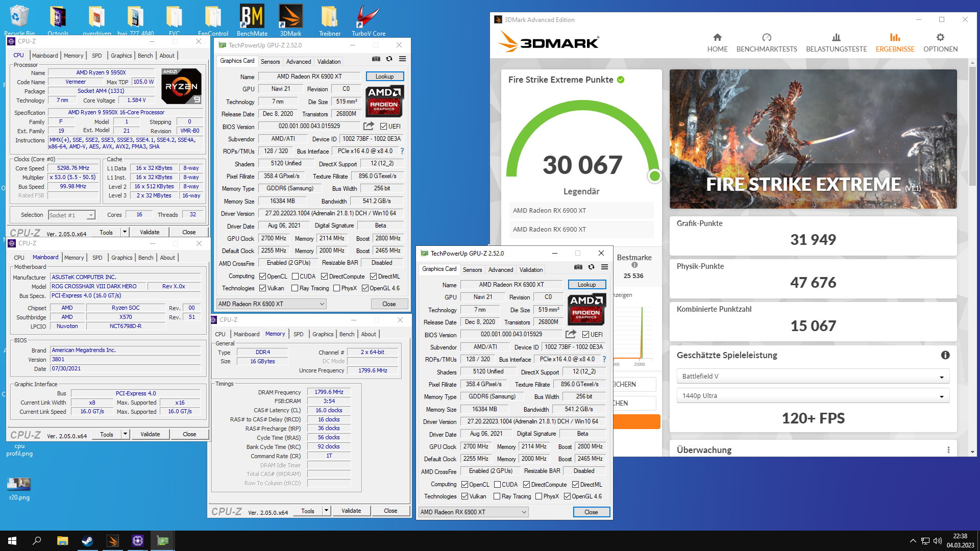Open the GPU selector dropdown in the lower GPU-Z

[x=474, y=512]
